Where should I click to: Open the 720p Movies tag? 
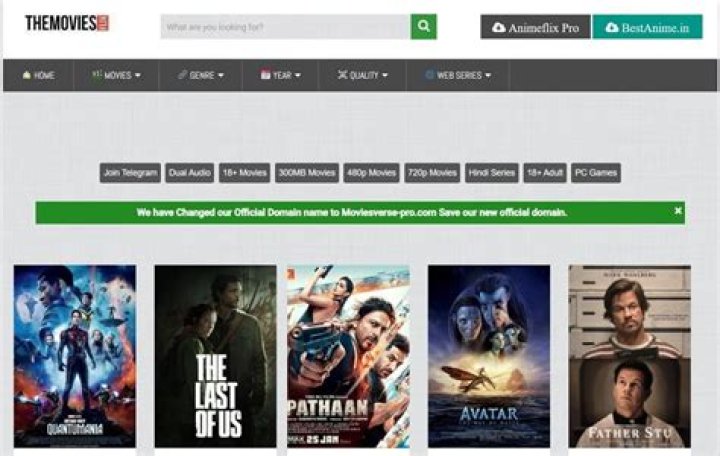(x=432, y=173)
